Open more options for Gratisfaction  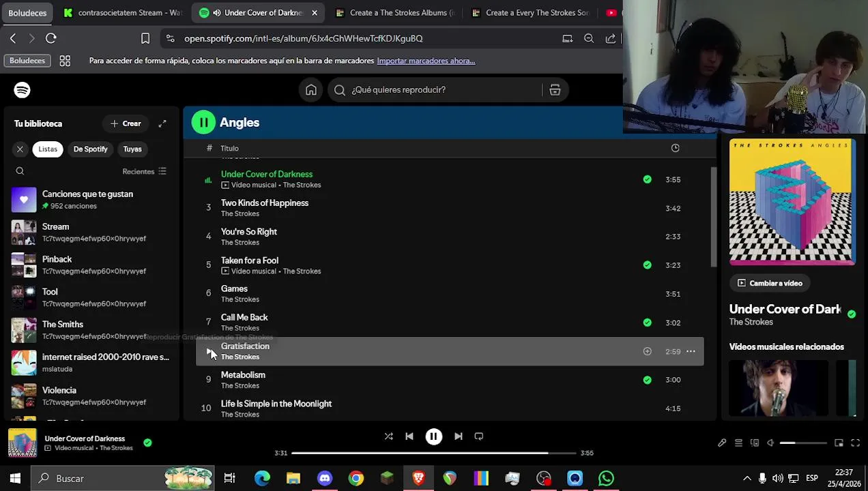(691, 351)
